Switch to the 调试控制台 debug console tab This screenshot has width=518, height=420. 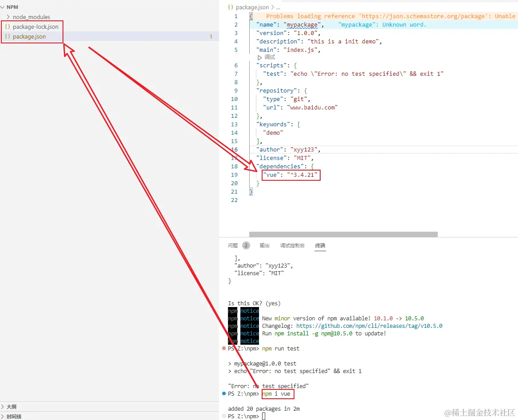[292, 245]
